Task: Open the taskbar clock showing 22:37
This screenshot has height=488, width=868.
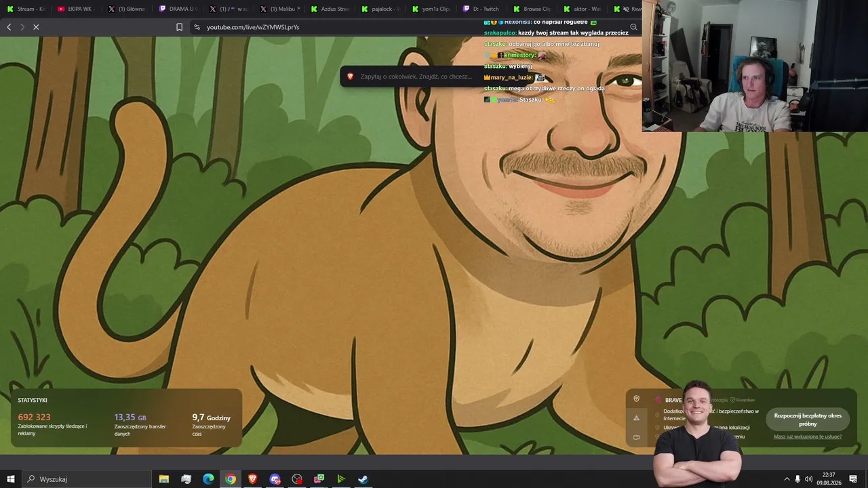Action: (829, 479)
